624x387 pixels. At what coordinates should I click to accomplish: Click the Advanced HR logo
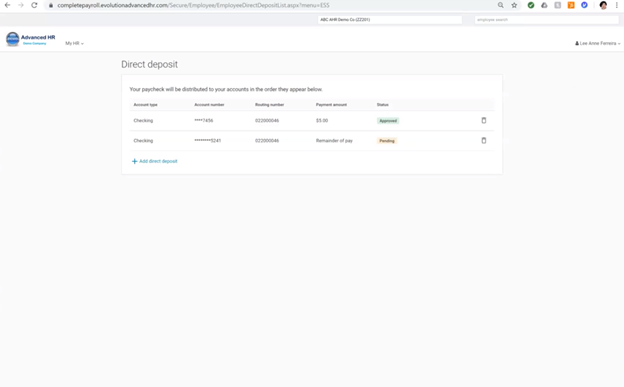tap(31, 39)
